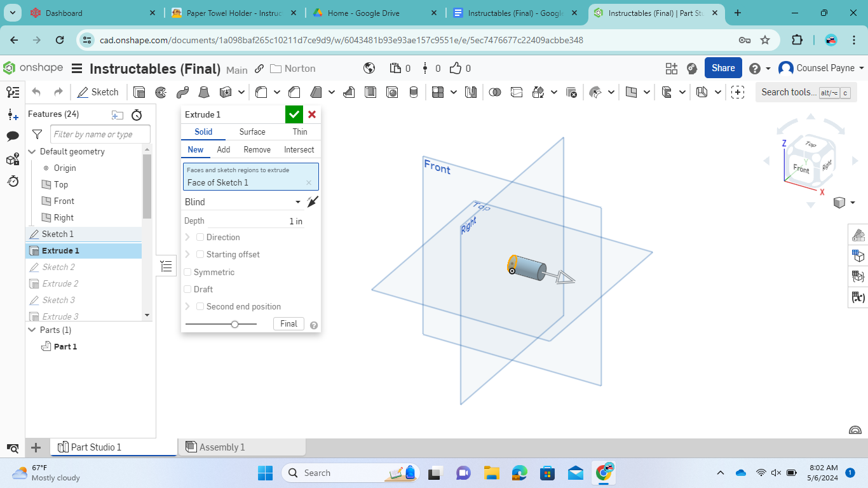The width and height of the screenshot is (868, 488).
Task: Select the Sweep tool
Action: (x=182, y=92)
